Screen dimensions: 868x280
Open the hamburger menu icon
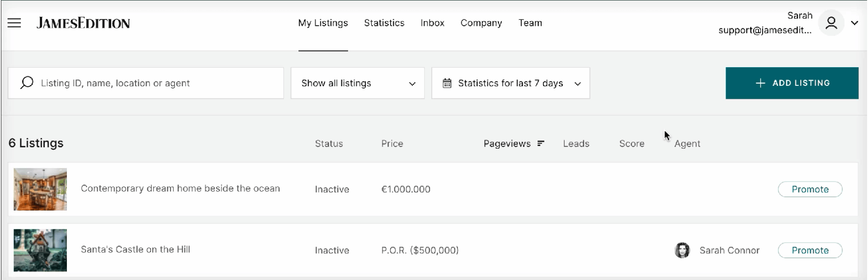tap(14, 23)
